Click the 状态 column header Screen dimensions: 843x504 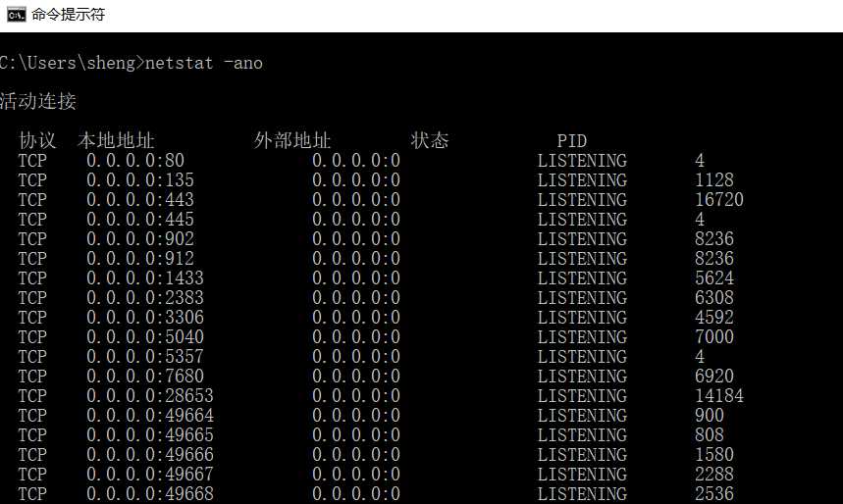pos(430,141)
